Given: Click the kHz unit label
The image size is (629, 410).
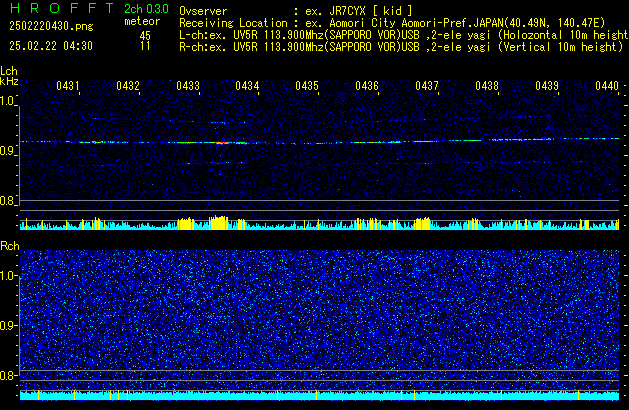Looking at the screenshot, I should (x=9, y=81).
